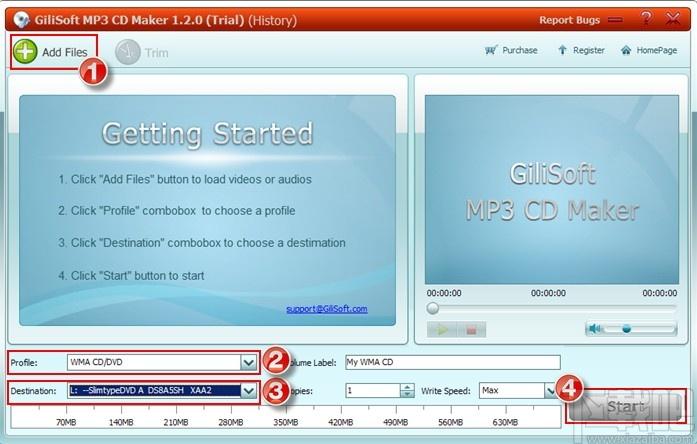Screen dimensions: 697x444
Task: Click the green play button
Action: pos(442,330)
